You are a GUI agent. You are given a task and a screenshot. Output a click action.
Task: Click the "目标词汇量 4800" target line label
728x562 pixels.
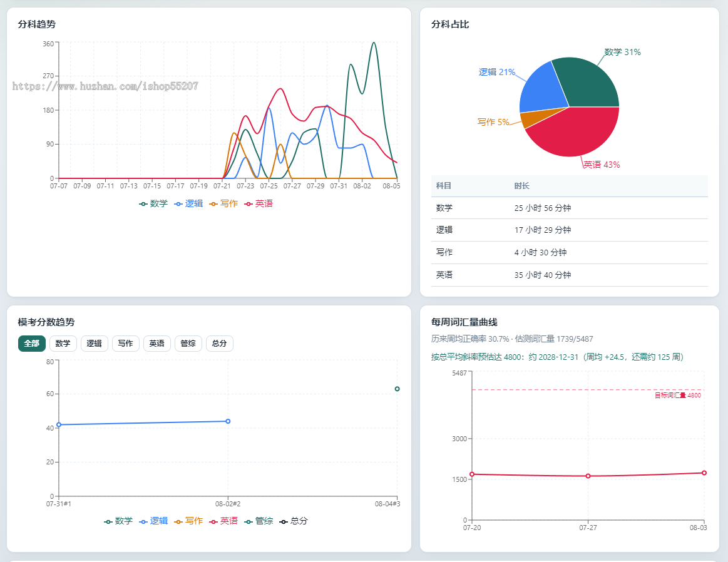[678, 396]
